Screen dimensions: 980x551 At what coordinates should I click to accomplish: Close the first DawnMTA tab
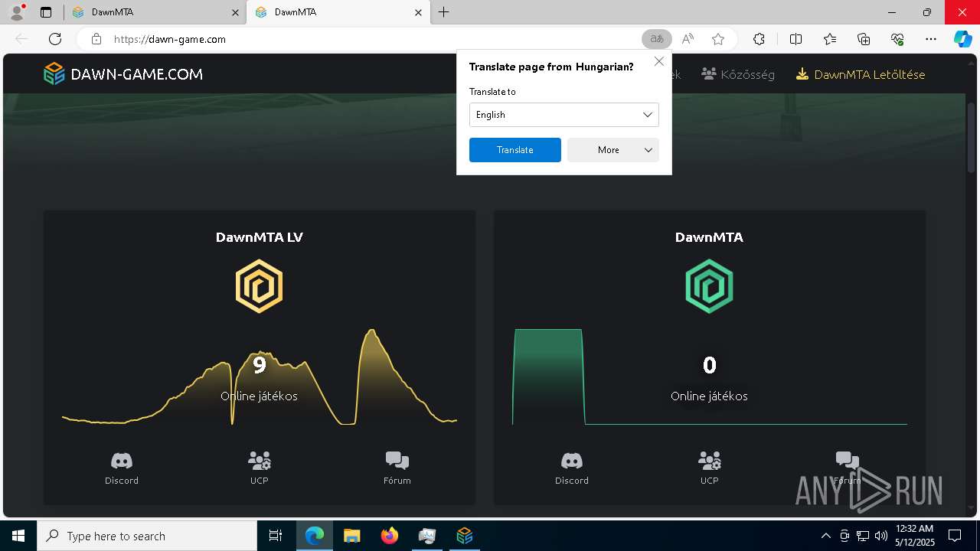(x=235, y=12)
